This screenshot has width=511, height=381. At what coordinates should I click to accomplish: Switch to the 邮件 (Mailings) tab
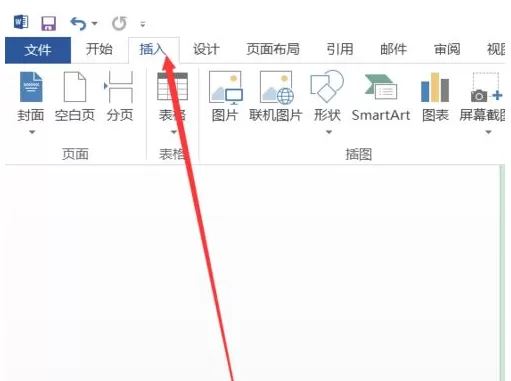pos(394,49)
